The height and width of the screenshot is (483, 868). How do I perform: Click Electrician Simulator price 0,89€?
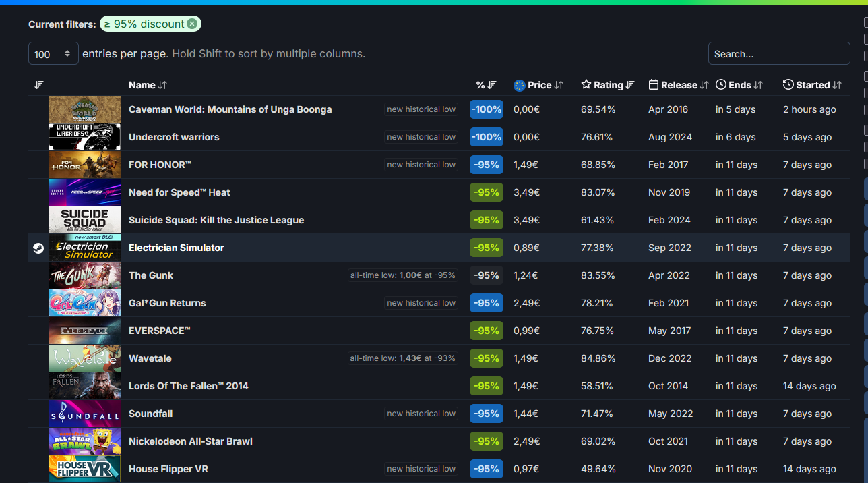click(x=526, y=248)
